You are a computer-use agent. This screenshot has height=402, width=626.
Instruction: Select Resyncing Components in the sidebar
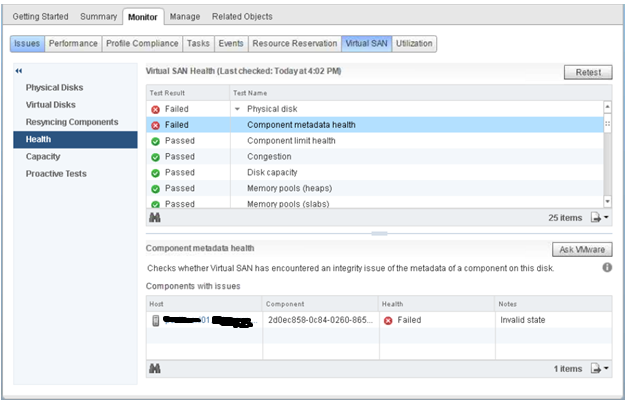click(x=72, y=122)
